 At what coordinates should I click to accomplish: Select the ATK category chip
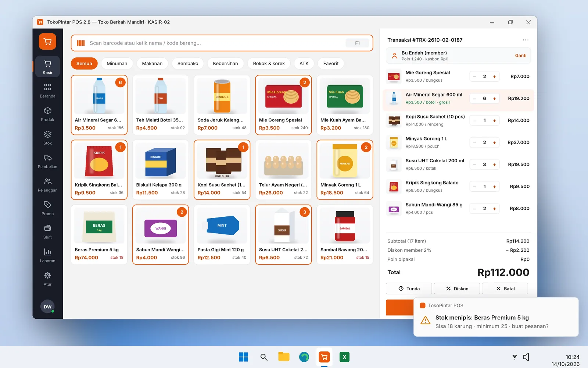304,63
